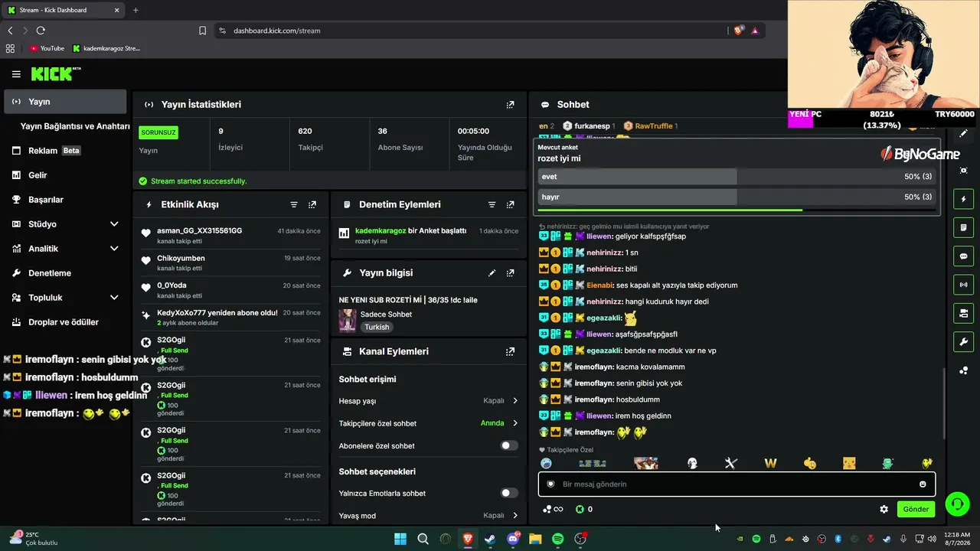
Task: Open Spotify from the taskbar
Action: pos(558,539)
